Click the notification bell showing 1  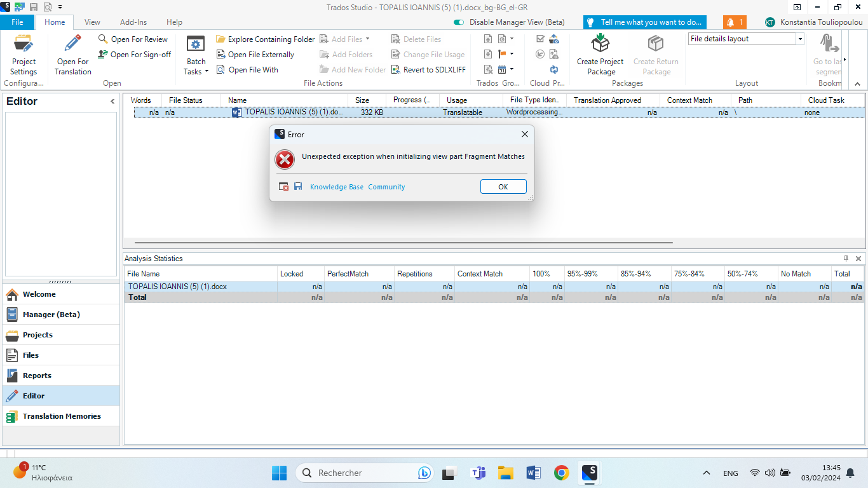735,22
